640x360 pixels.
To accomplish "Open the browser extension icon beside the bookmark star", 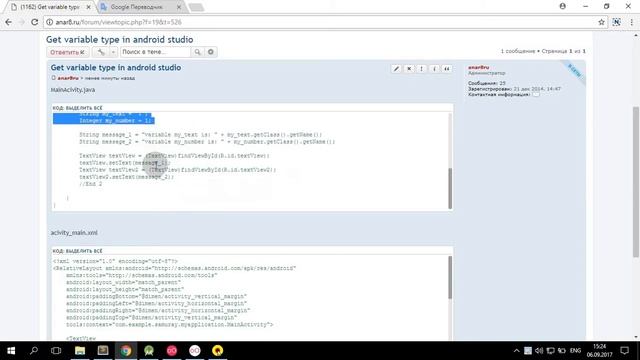I will click(616, 22).
